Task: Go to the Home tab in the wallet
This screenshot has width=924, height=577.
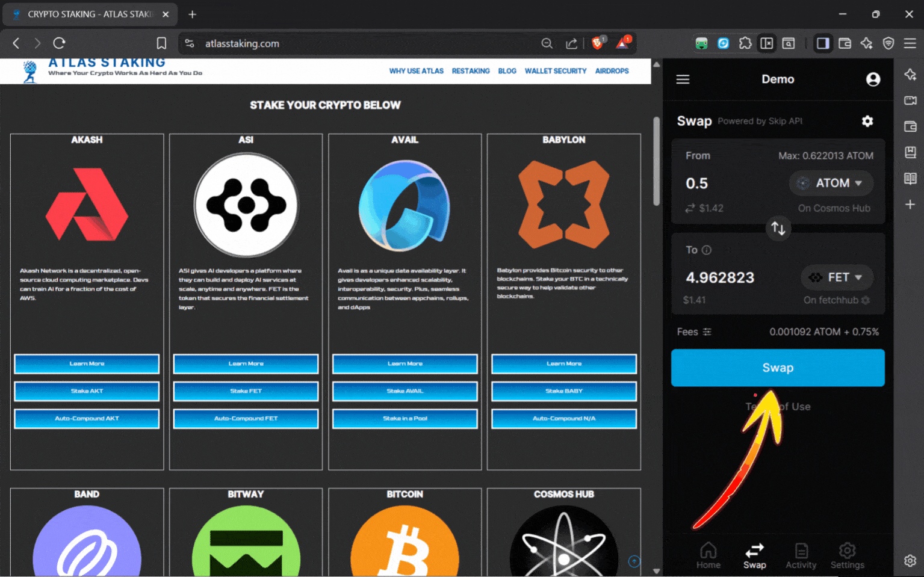Action: (x=708, y=554)
